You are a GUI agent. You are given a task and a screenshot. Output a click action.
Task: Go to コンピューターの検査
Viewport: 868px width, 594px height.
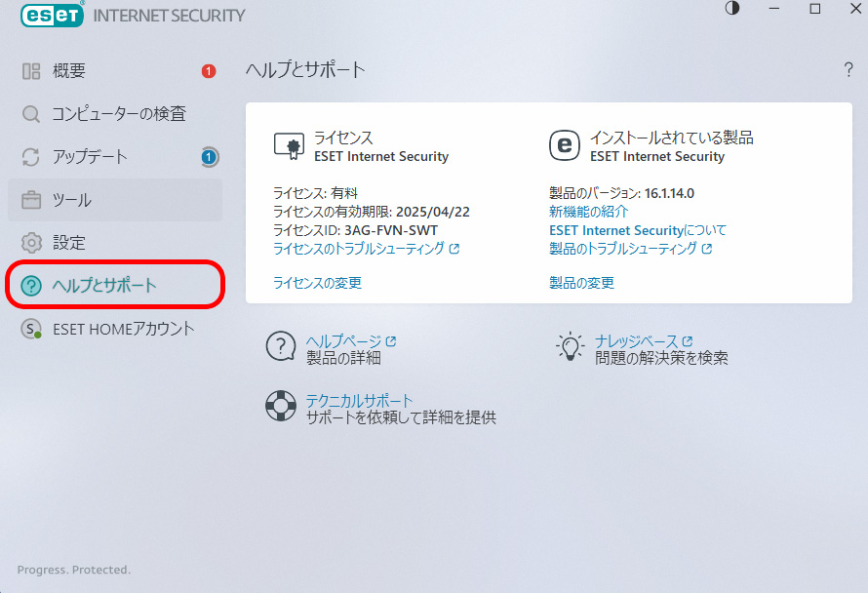click(x=115, y=114)
